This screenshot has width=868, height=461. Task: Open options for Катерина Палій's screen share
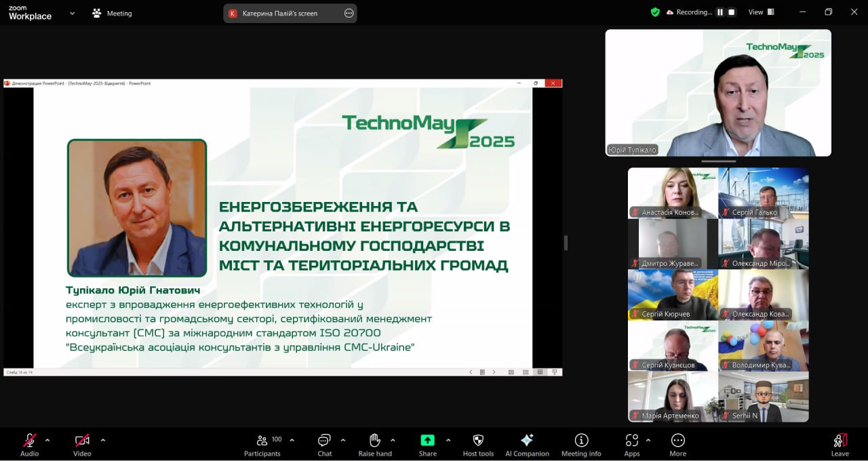[x=349, y=13]
